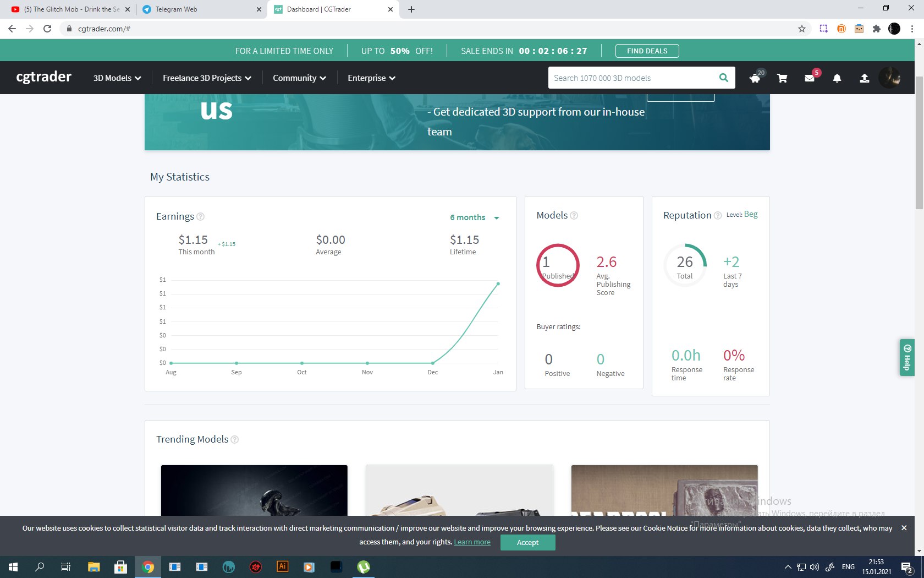924x578 pixels.
Task: Click the Reputation help question mark
Action: pos(718,216)
